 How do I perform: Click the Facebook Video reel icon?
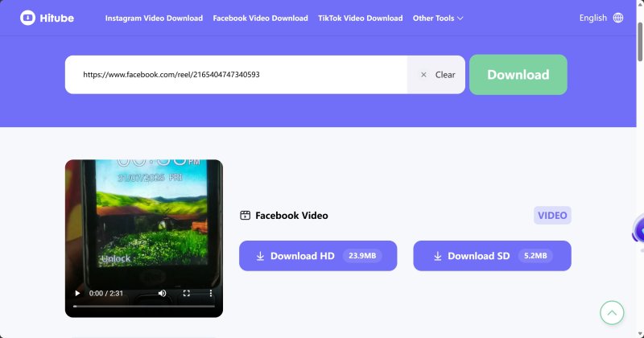pyautogui.click(x=246, y=215)
